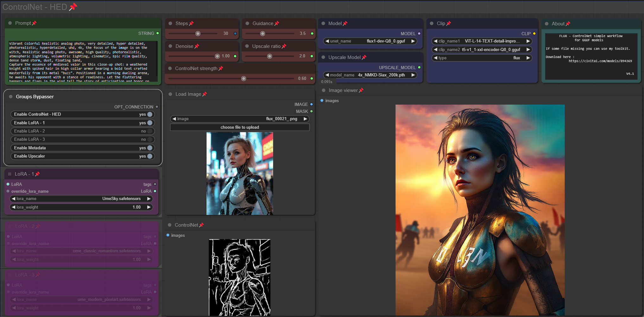Click the pin icon on Guidance node

coord(277,23)
